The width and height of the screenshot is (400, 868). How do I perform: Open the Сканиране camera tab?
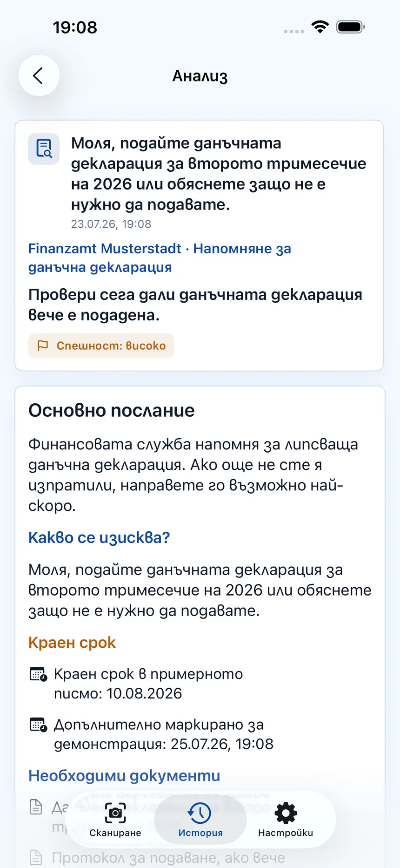[x=115, y=820]
